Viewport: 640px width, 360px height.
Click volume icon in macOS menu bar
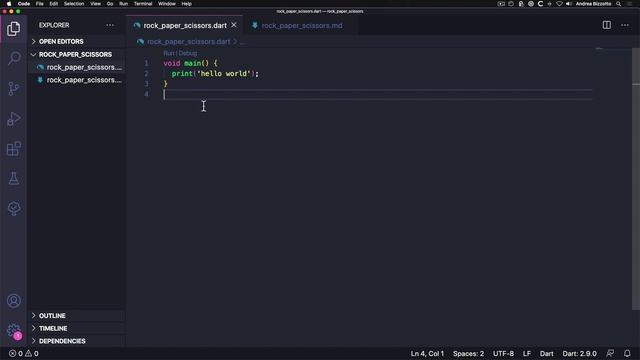pos(569,4)
